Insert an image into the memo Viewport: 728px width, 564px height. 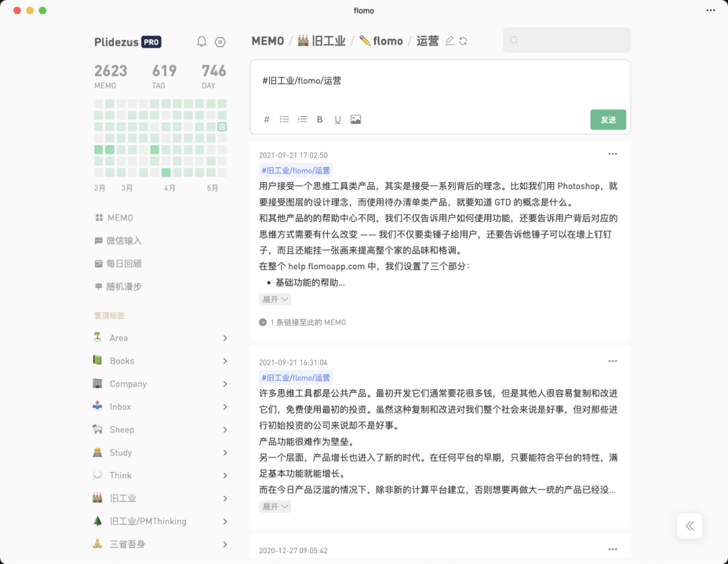click(356, 119)
